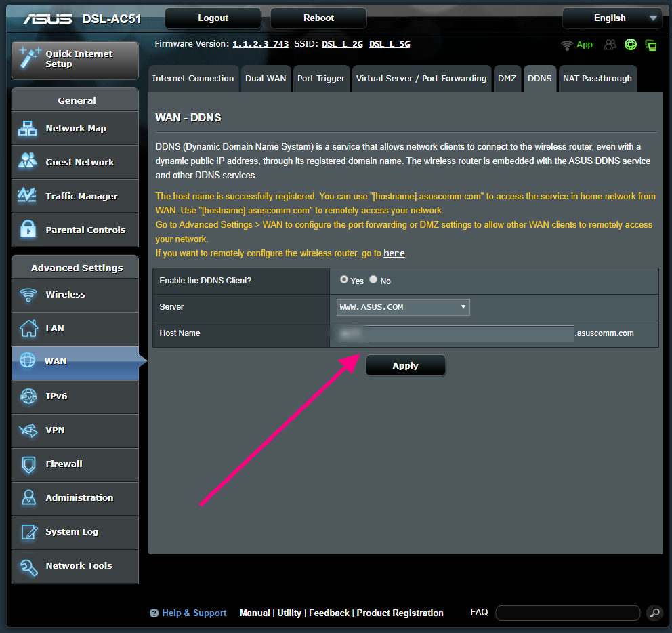Click the guest users status icon

pyautogui.click(x=610, y=45)
